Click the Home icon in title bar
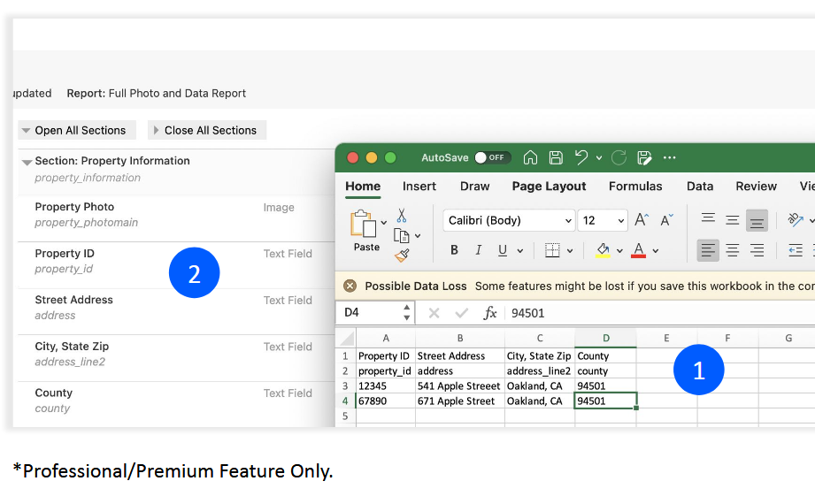Viewport: 815px width, 504px height. pyautogui.click(x=530, y=157)
